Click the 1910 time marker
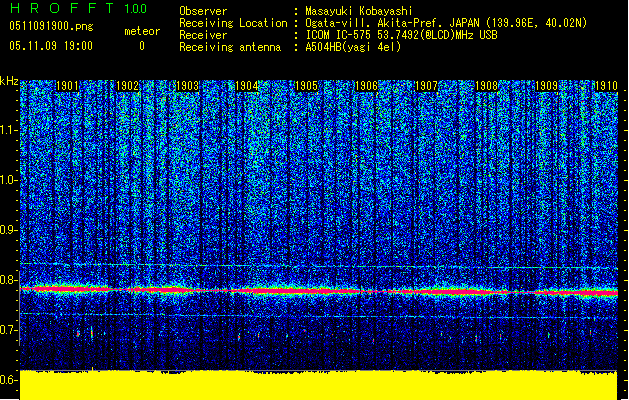This screenshot has width=629, height=400. click(606, 86)
